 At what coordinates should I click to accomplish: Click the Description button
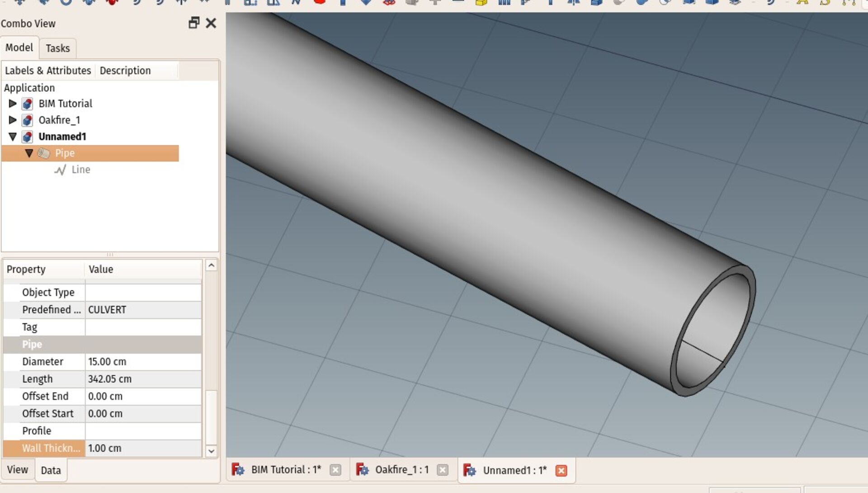click(125, 71)
